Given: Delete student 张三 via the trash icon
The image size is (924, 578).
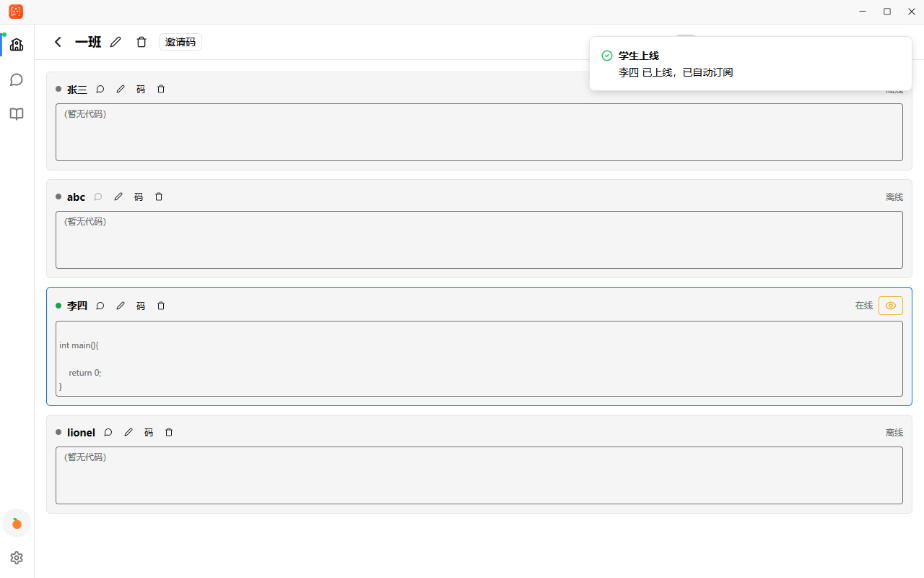Looking at the screenshot, I should pos(161,90).
